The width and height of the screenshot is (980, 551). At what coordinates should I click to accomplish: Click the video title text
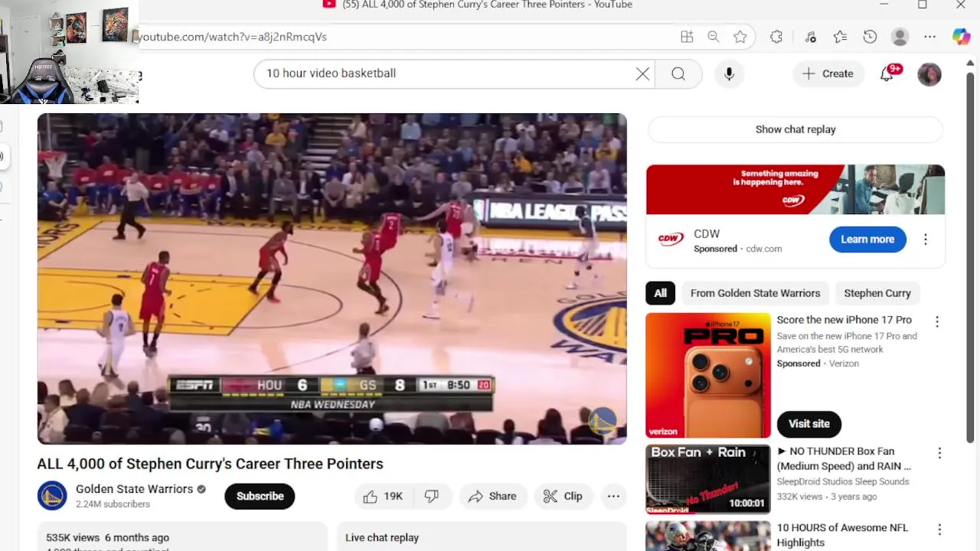pyautogui.click(x=210, y=464)
